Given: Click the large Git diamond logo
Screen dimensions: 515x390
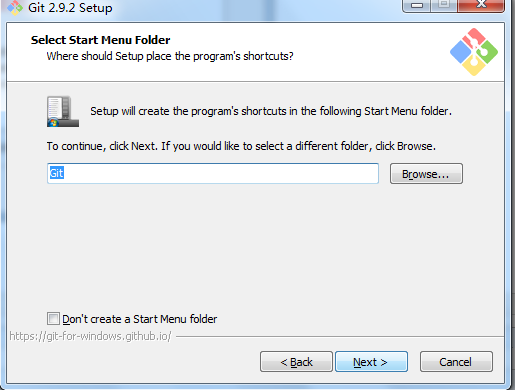Looking at the screenshot, I should (x=474, y=52).
